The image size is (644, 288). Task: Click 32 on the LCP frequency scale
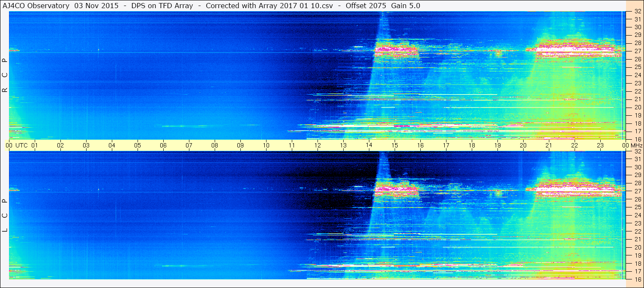pyautogui.click(x=637, y=151)
